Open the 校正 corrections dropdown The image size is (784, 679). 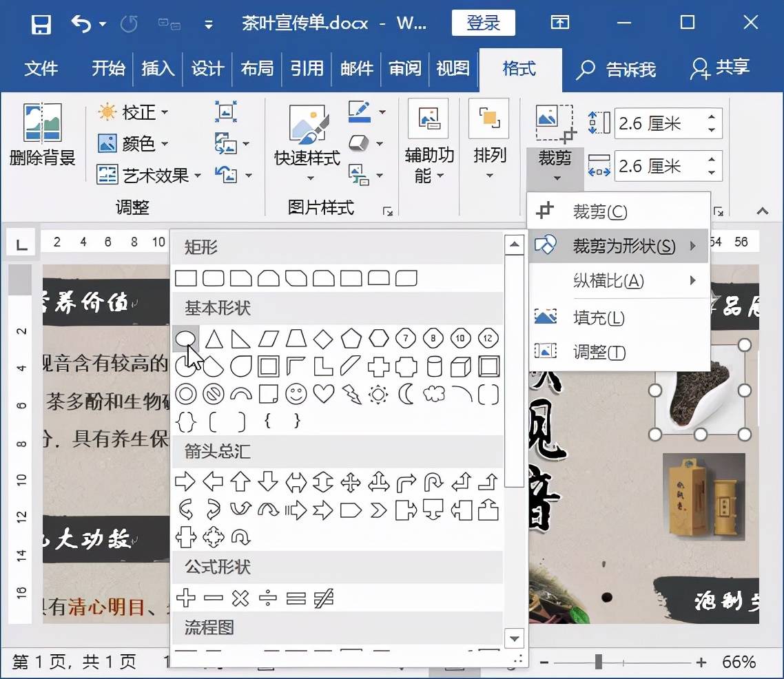click(134, 112)
